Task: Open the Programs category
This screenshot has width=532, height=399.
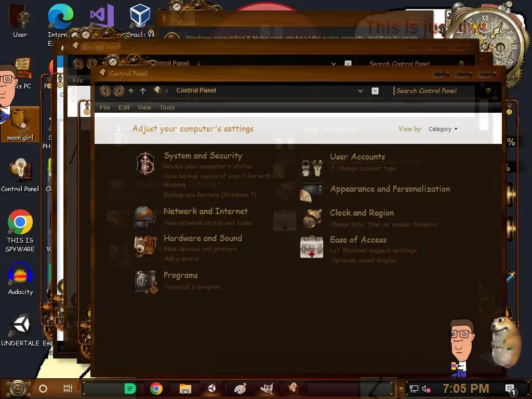Action: (x=180, y=275)
